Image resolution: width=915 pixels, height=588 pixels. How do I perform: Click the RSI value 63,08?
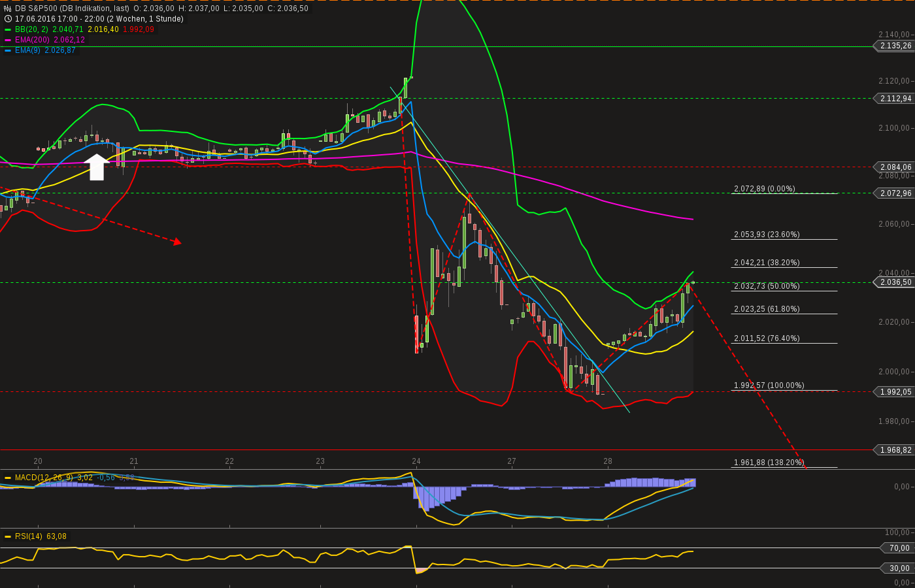pos(57,536)
